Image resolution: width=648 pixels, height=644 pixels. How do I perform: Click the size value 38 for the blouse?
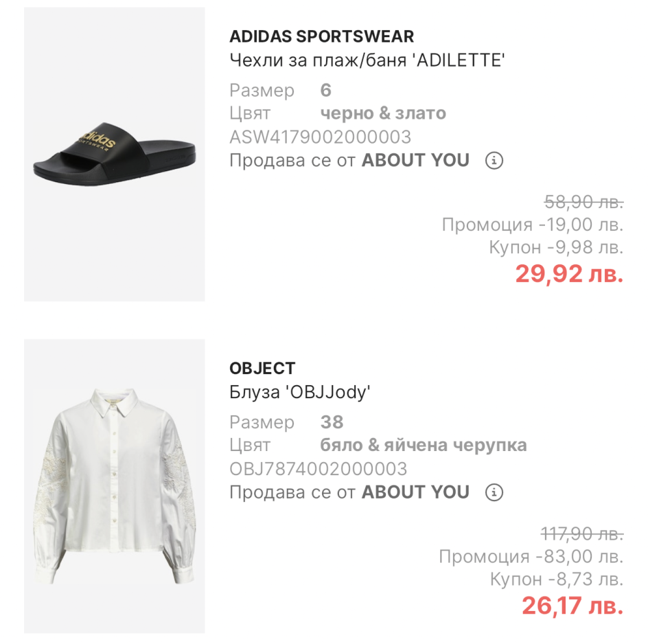(x=332, y=422)
